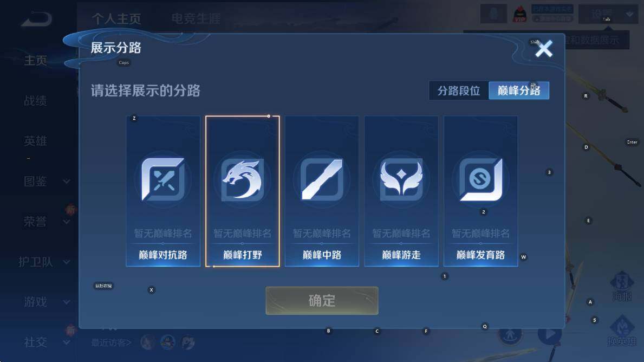Screen dimensions: 644x362
Task: Open the VIP badge icon
Action: (x=520, y=15)
